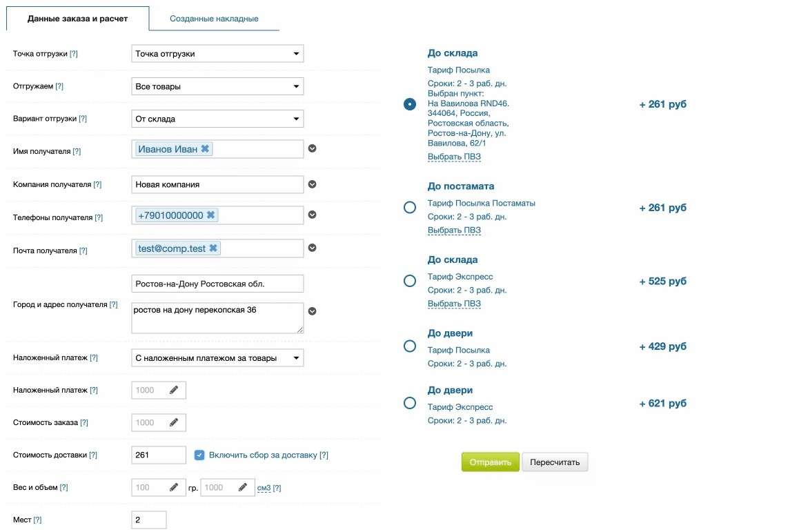Remove the Иванов Иван recipient tag

tap(205, 149)
